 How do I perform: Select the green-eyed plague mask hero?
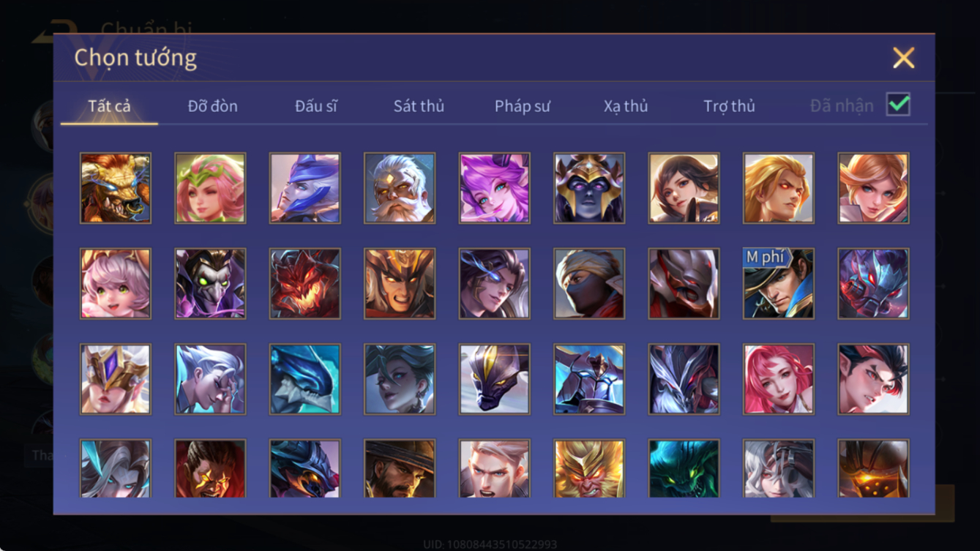pos(211,284)
